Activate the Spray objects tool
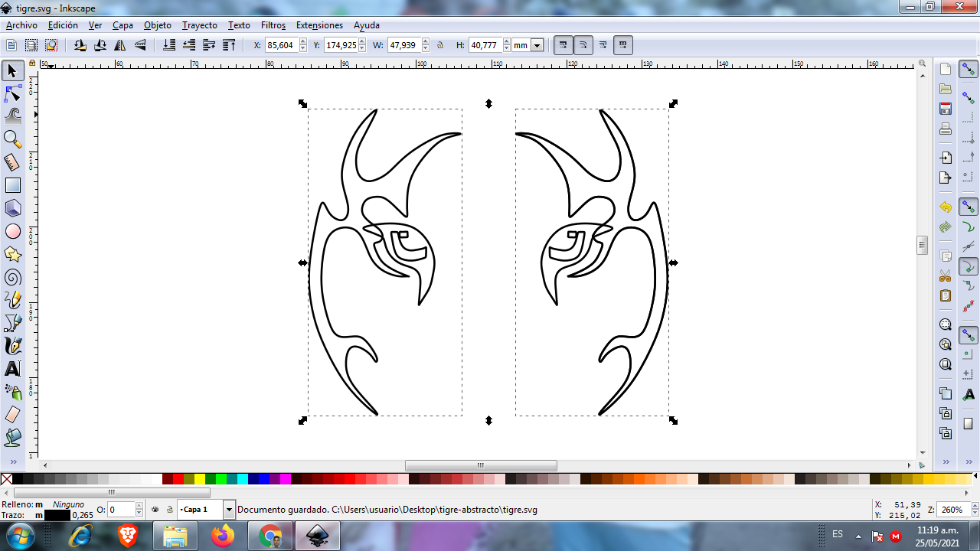980x551 pixels. coord(12,392)
